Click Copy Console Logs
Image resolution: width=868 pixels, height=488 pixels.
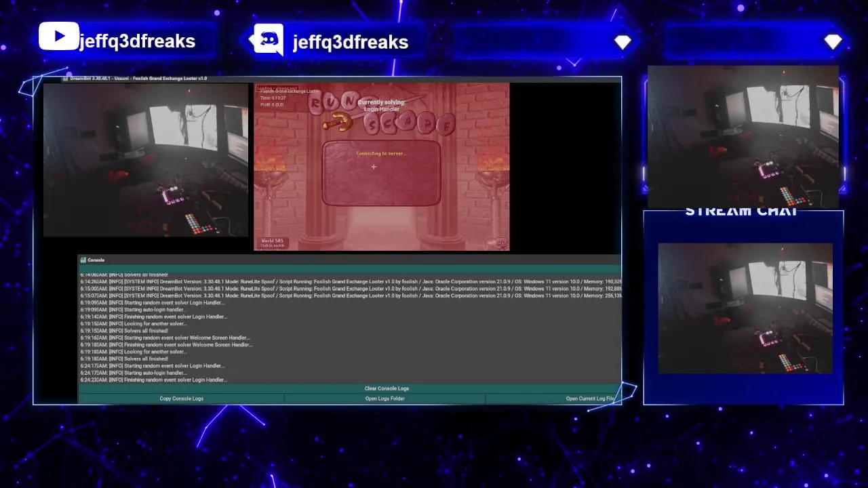point(181,399)
